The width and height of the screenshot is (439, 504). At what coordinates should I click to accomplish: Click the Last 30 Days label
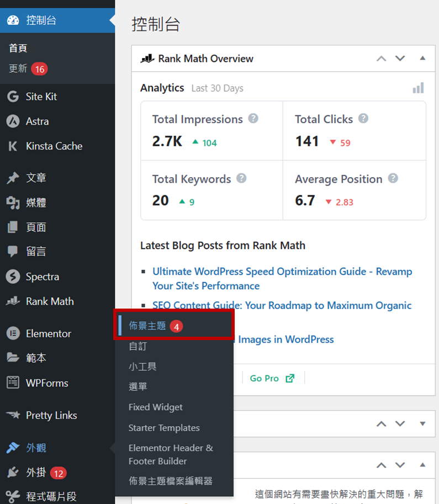(218, 88)
